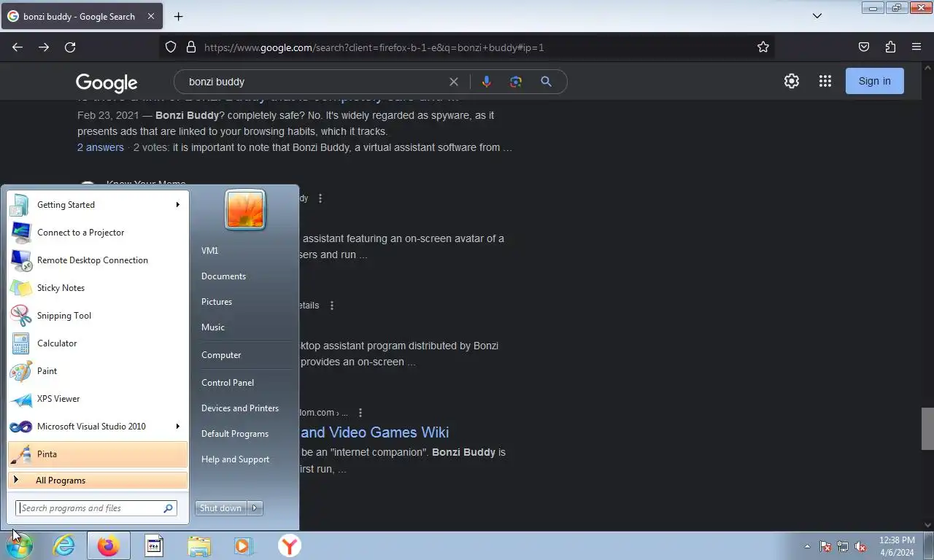The height and width of the screenshot is (560, 934).
Task: Open Save to Pocket icon
Action: coord(864,47)
